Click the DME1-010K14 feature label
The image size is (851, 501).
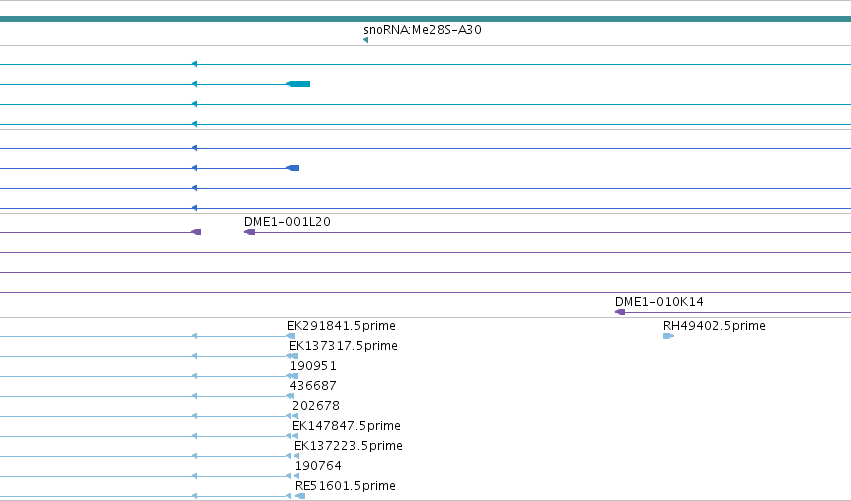659,302
